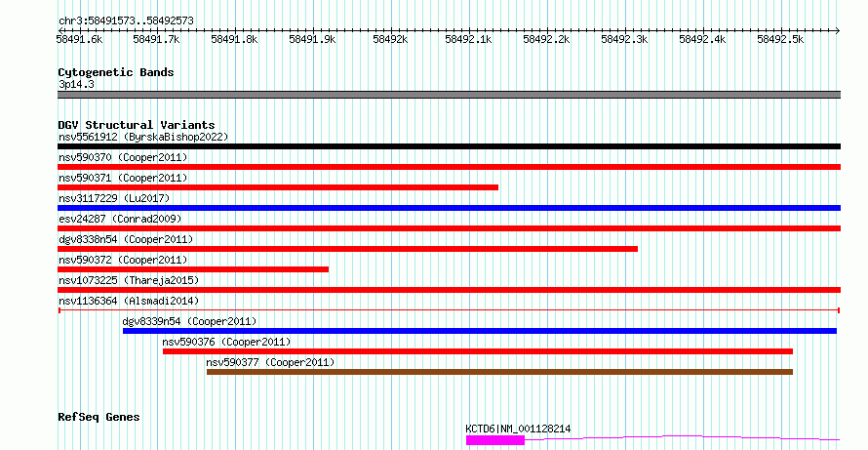
Task: Click the 58491.7k ruler tick label
Action: 157,39
